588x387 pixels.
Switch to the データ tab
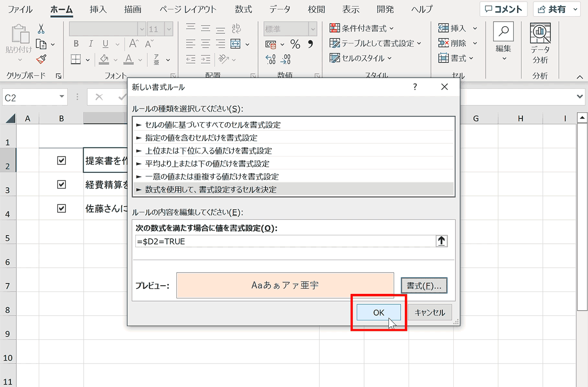click(280, 9)
